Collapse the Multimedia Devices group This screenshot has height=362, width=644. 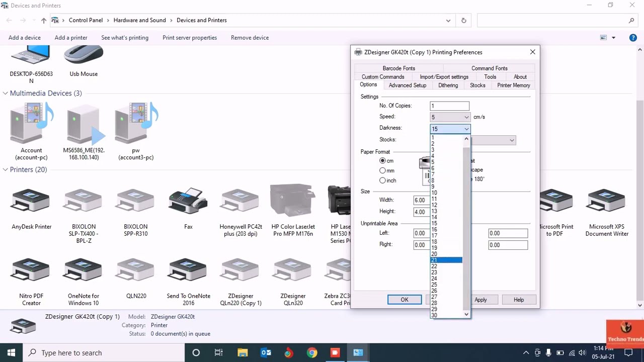tap(6, 94)
